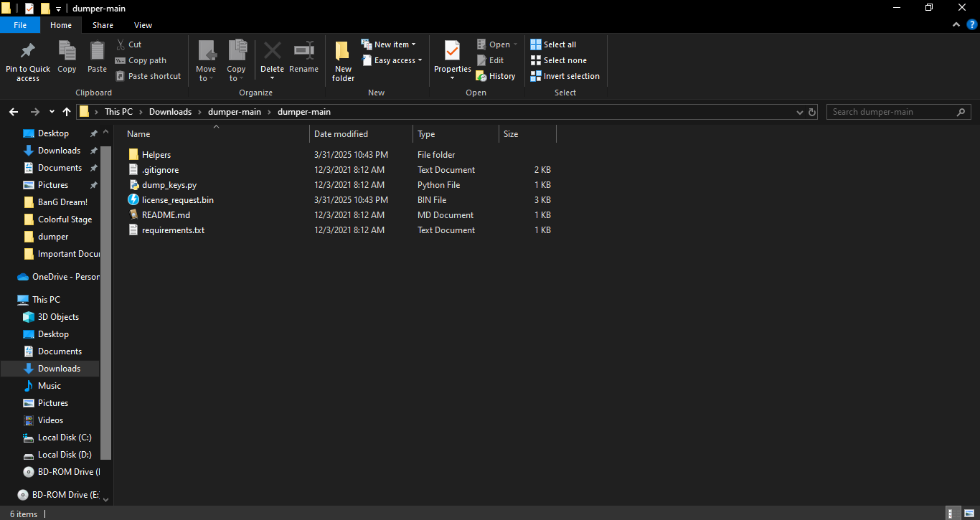Click navigation pane scroll down arrow
The width and height of the screenshot is (980, 520).
106,499
